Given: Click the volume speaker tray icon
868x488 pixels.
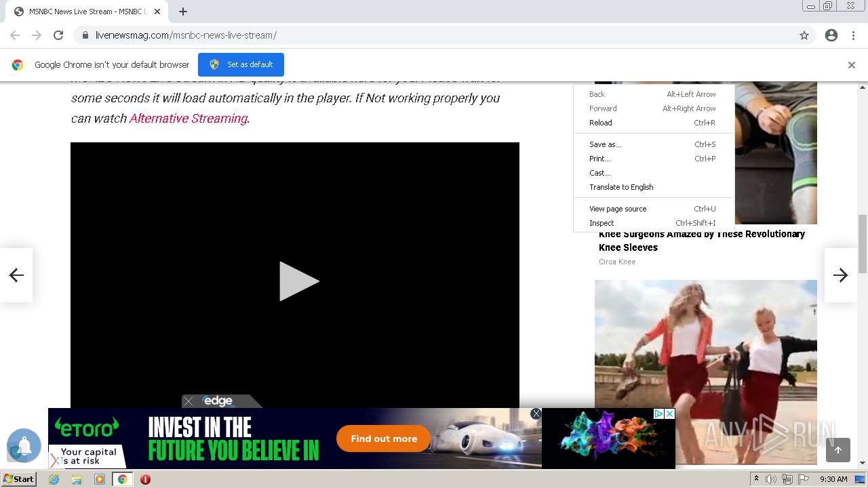Looking at the screenshot, I should (771, 479).
